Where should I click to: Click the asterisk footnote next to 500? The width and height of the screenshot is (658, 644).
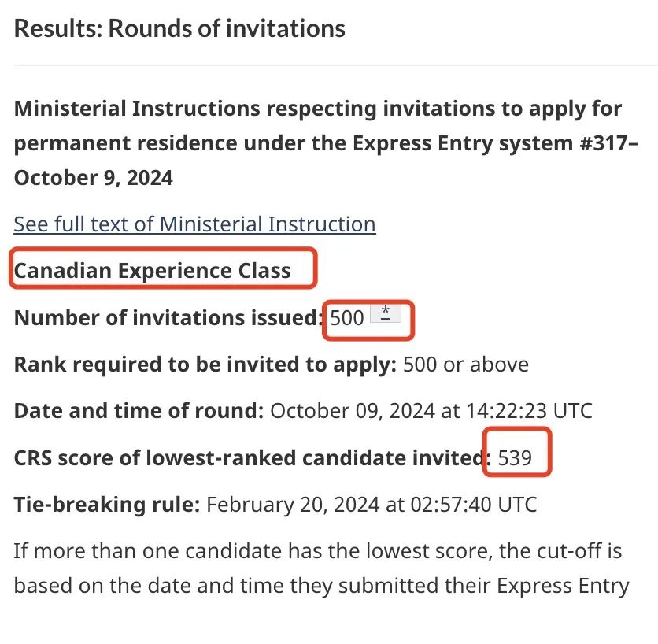pyautogui.click(x=386, y=313)
